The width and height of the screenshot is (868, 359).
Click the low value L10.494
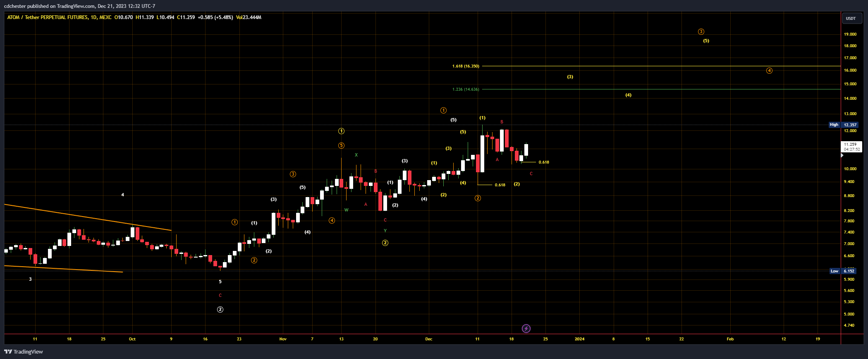(165, 17)
